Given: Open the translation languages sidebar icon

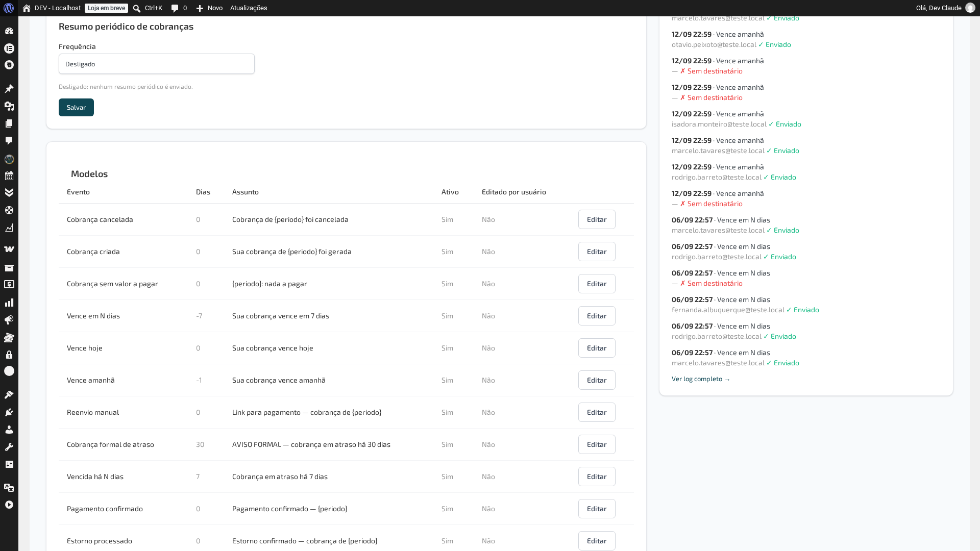Looking at the screenshot, I should pyautogui.click(x=9, y=488).
